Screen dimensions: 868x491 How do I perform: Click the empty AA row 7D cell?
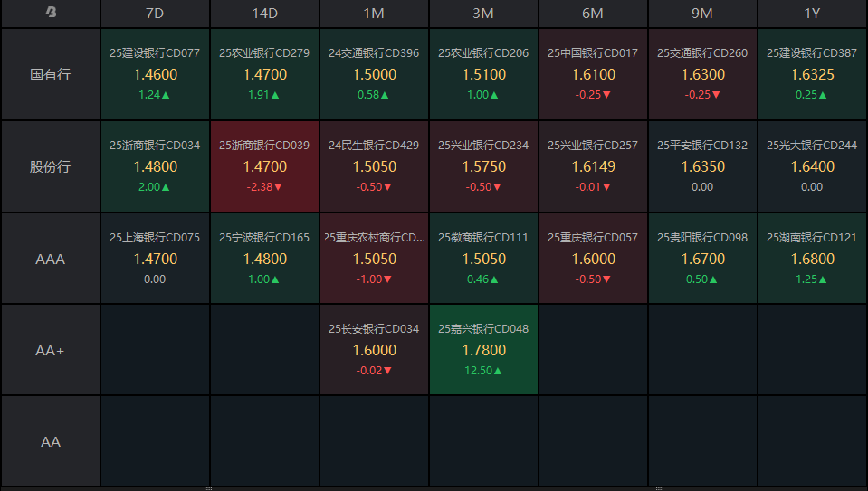tap(155, 441)
